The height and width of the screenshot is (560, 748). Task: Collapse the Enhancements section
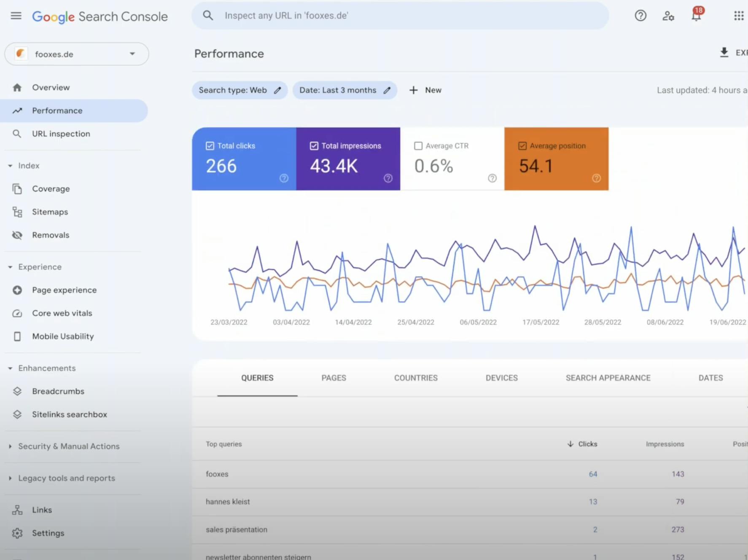pyautogui.click(x=11, y=369)
